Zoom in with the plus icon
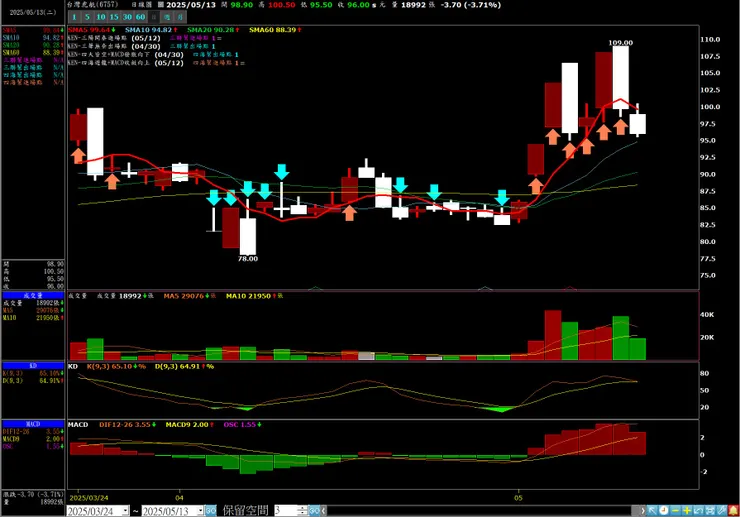 (687, 510)
